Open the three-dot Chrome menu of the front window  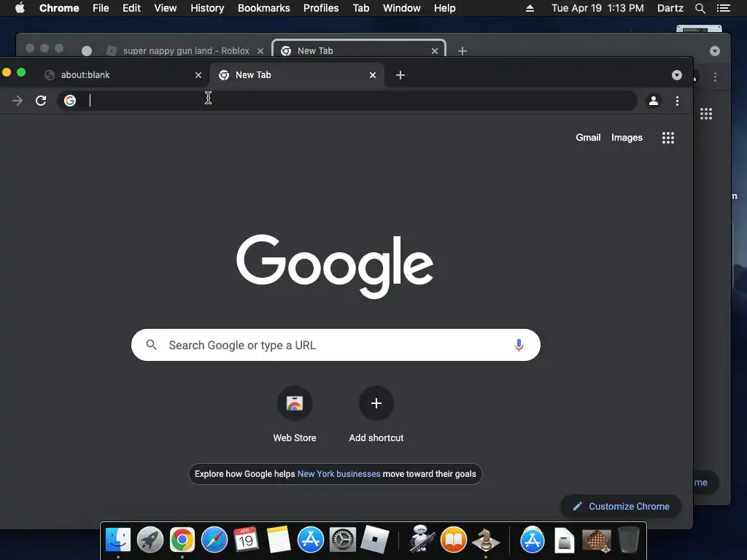pyautogui.click(x=677, y=101)
